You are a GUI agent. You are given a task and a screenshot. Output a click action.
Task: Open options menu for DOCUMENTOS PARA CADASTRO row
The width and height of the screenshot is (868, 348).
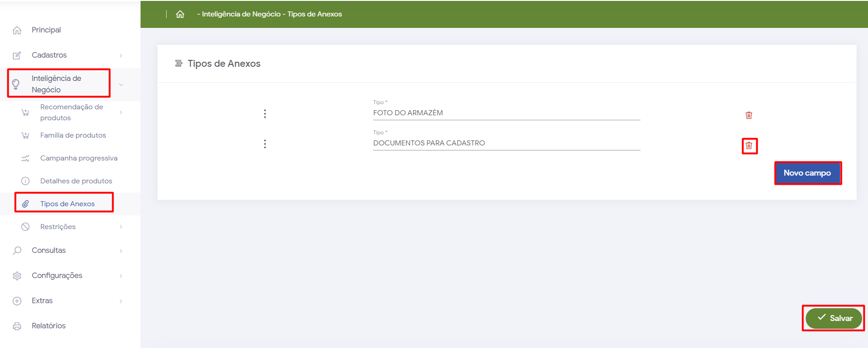click(x=265, y=144)
